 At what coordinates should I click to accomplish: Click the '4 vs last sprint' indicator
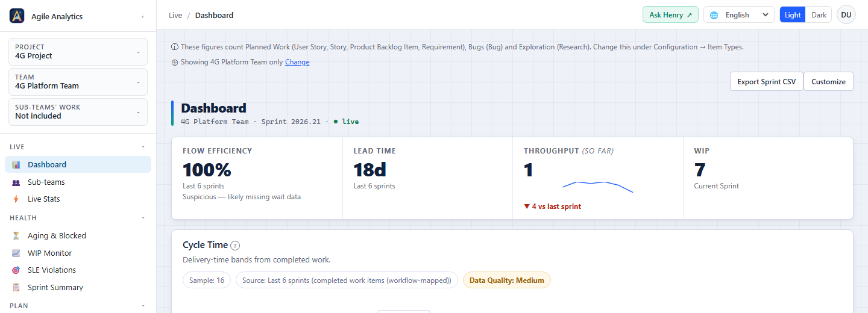tap(553, 206)
